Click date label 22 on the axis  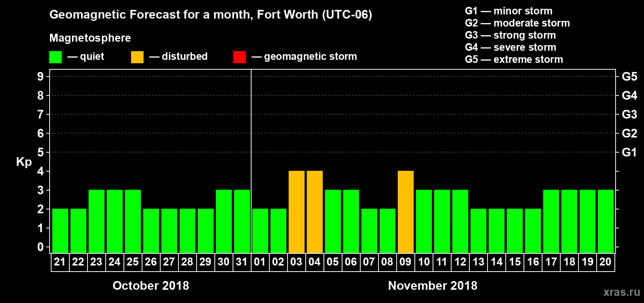click(x=78, y=262)
